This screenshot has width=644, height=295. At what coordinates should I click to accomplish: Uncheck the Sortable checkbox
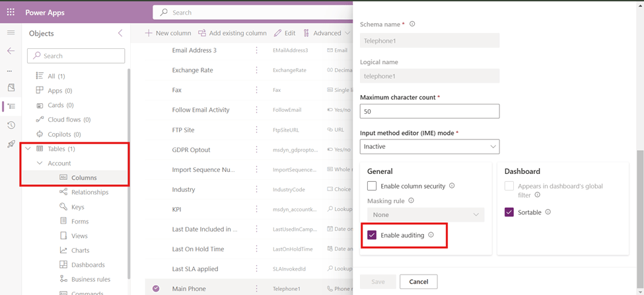click(509, 212)
